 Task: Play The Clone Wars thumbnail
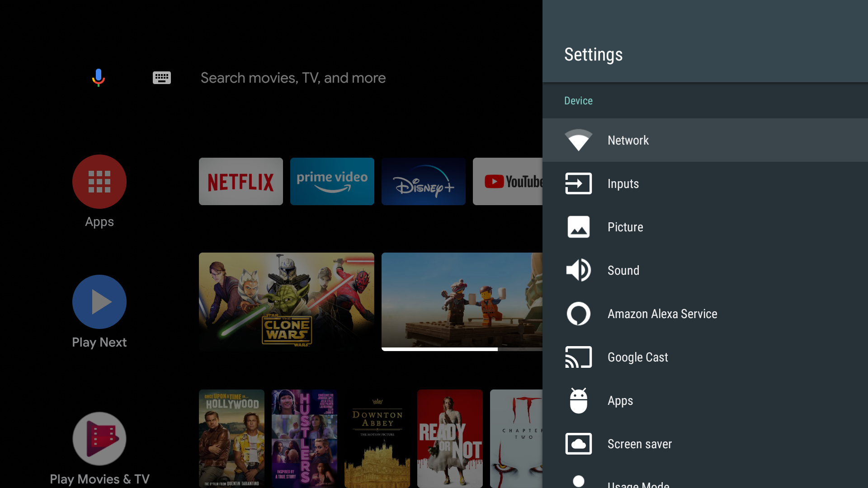click(x=287, y=302)
